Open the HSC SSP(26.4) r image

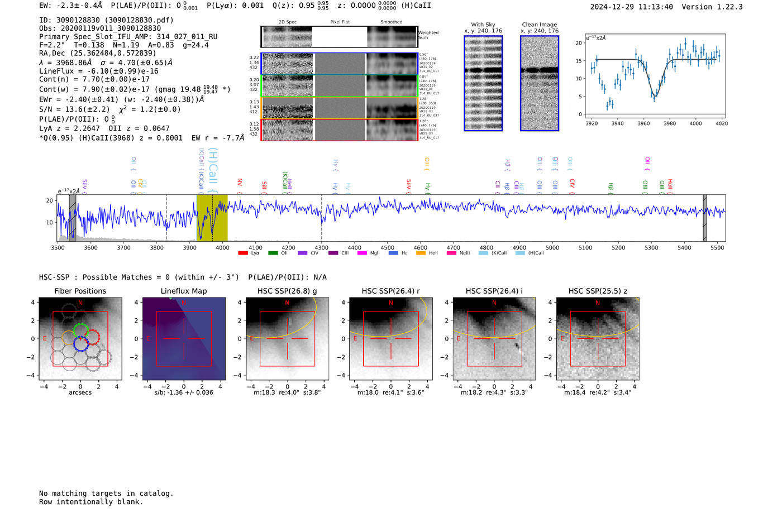[x=390, y=339]
